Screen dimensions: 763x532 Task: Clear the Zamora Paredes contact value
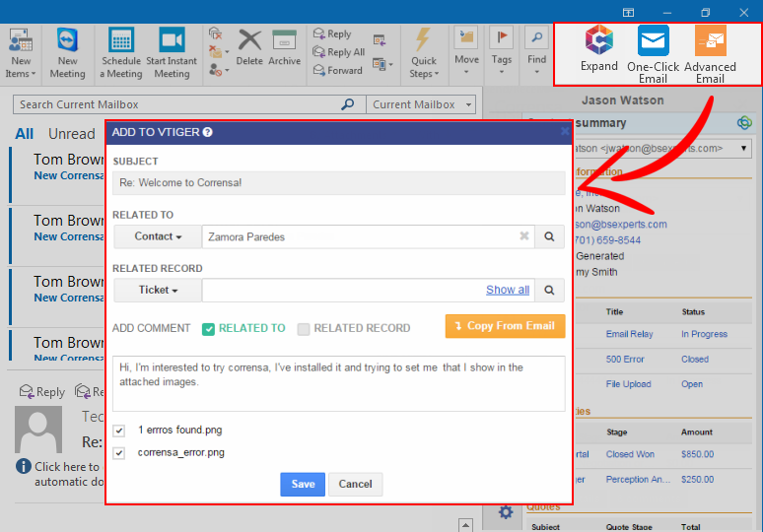[524, 235]
